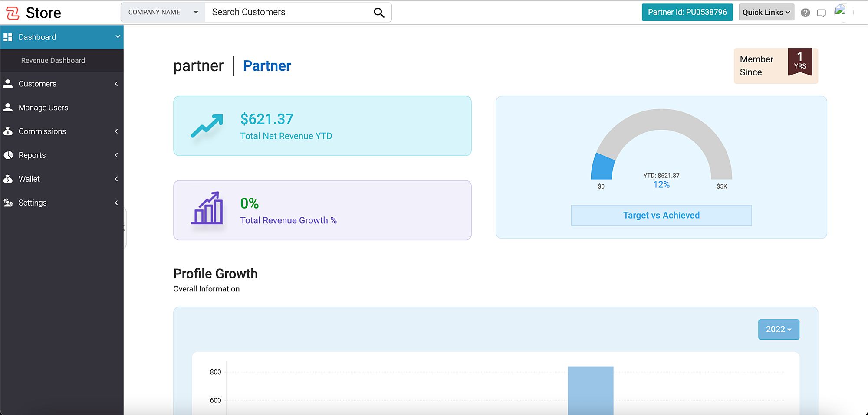Click the Store brand title

pos(43,13)
